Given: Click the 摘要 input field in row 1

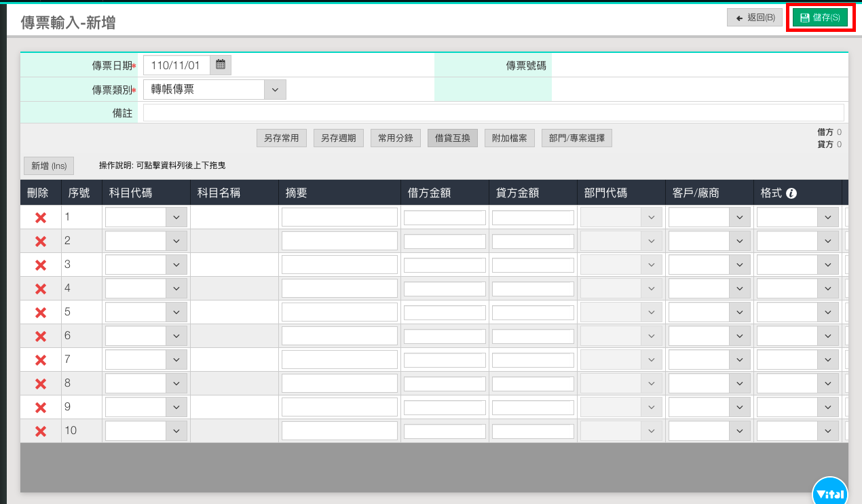Looking at the screenshot, I should point(339,218).
